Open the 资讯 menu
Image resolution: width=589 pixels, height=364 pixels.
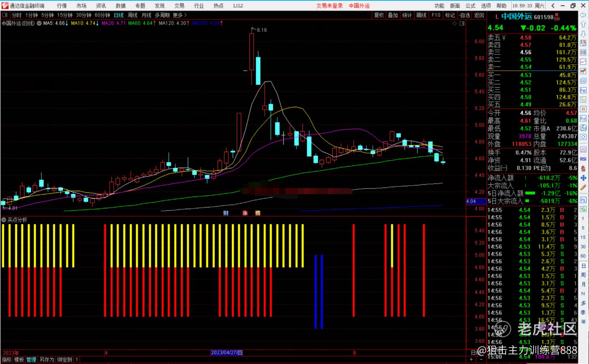point(101,6)
